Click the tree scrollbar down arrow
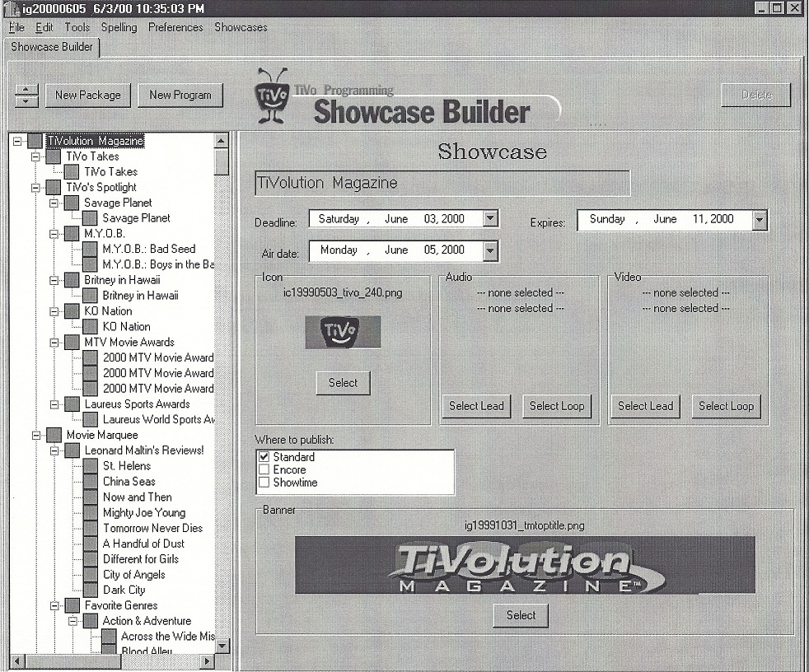Image resolution: width=809 pixels, height=672 pixels. [x=222, y=646]
